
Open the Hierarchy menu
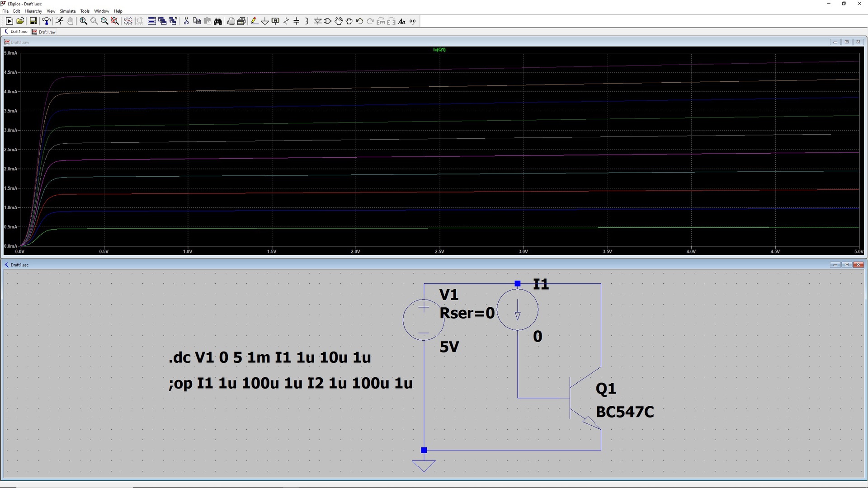click(33, 11)
